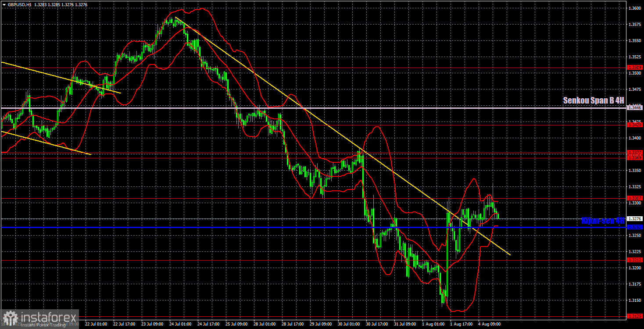The height and width of the screenshot is (329, 644).
Task: Click the 1.3150 price scale value
Action: (x=635, y=300)
